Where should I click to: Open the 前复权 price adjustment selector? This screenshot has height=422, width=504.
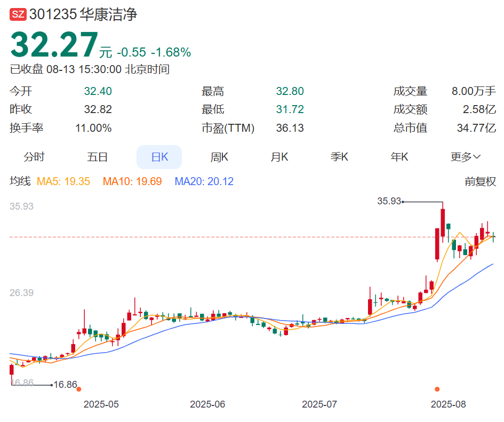pyautogui.click(x=480, y=181)
